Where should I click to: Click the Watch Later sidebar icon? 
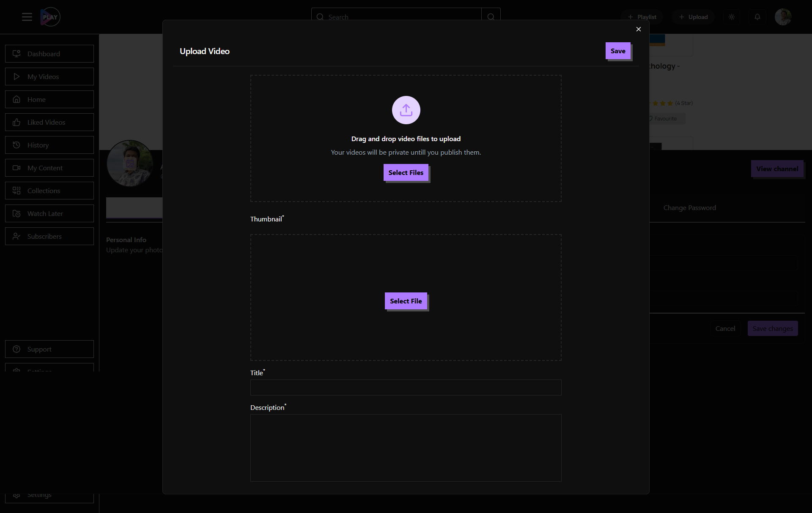tap(16, 213)
